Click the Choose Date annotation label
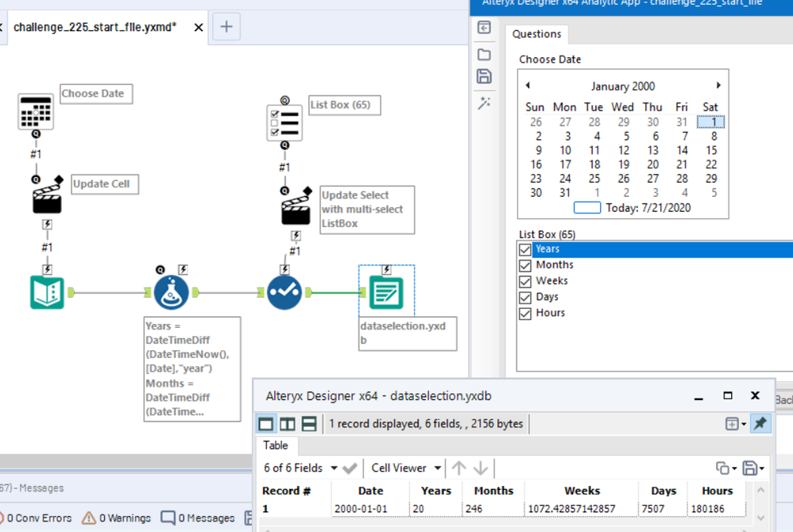793x532 pixels. pos(96,94)
